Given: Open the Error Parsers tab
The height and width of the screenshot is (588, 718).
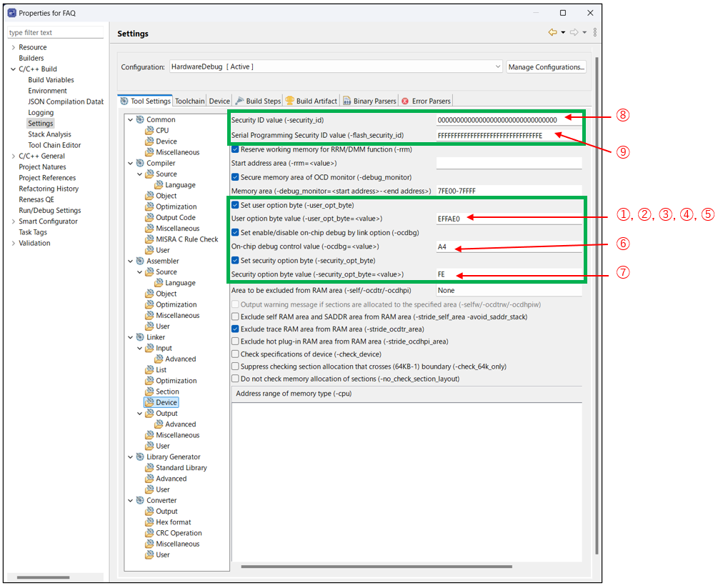Looking at the screenshot, I should (427, 101).
